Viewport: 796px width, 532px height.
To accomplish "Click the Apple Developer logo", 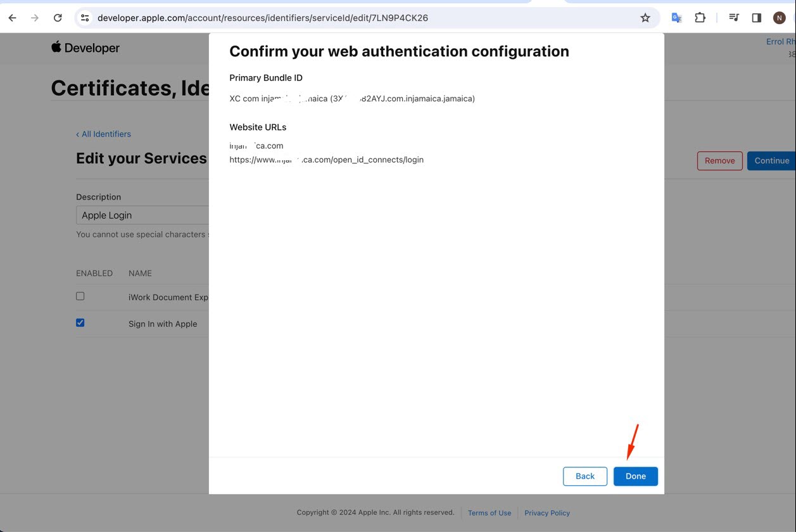I will 85,47.
